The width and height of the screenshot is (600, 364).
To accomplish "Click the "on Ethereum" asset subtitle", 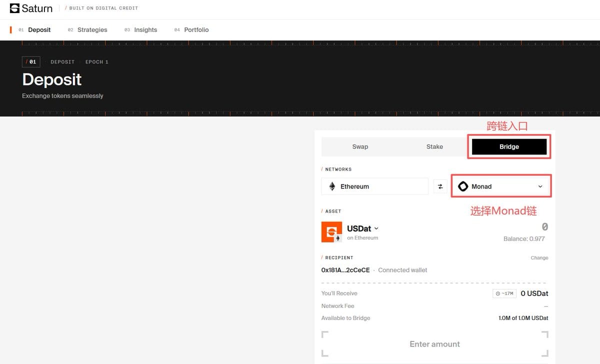I will coord(362,238).
